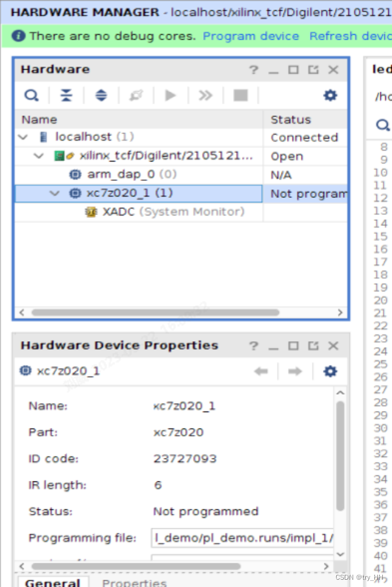This screenshot has width=392, height=587.
Task: Click the ID code value 23727093
Action: (185, 458)
